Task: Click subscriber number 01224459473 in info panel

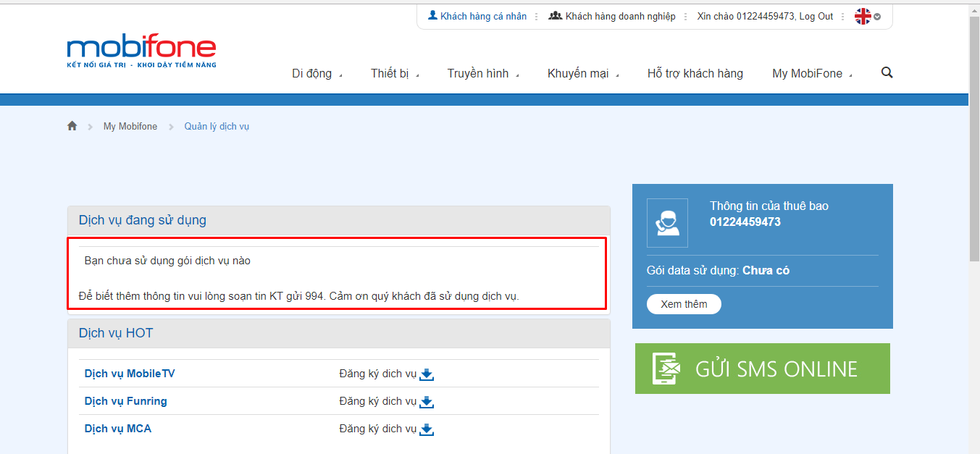Action: tap(745, 222)
